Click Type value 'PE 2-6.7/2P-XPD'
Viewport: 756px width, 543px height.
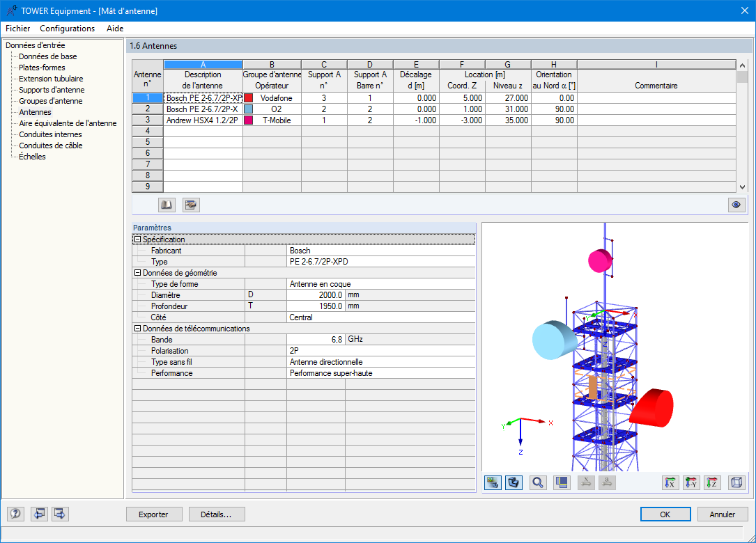click(x=381, y=262)
